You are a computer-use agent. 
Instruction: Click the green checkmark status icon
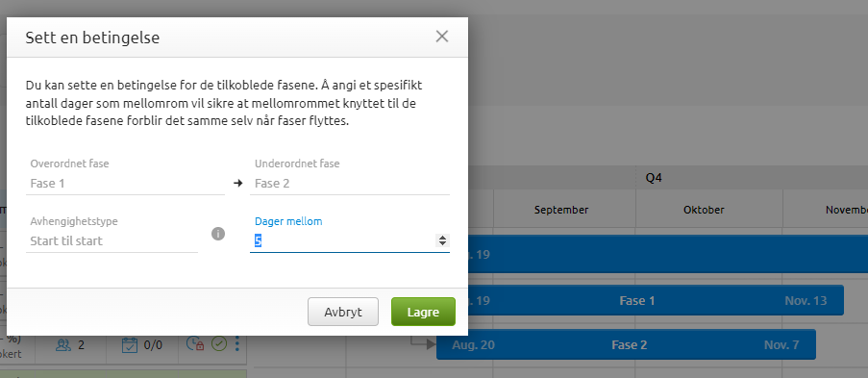[220, 344]
